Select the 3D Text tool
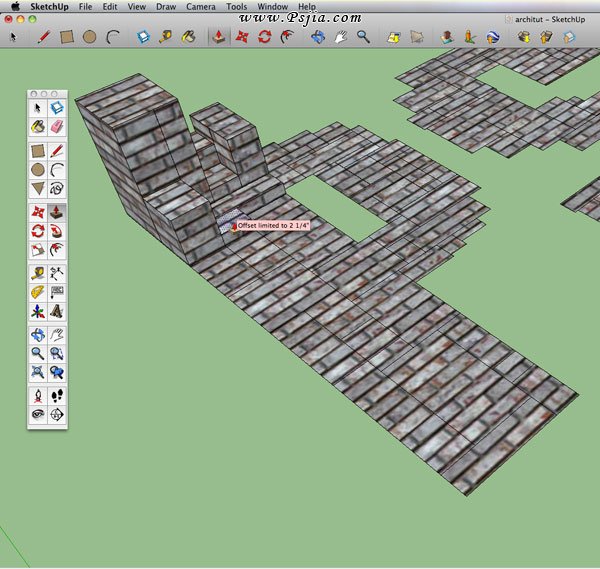The width and height of the screenshot is (600, 569). click(57, 312)
